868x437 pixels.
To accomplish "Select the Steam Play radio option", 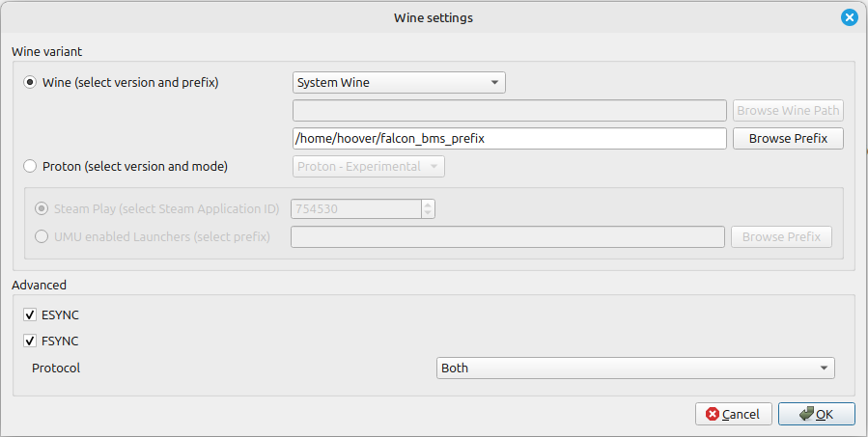I will (42, 208).
